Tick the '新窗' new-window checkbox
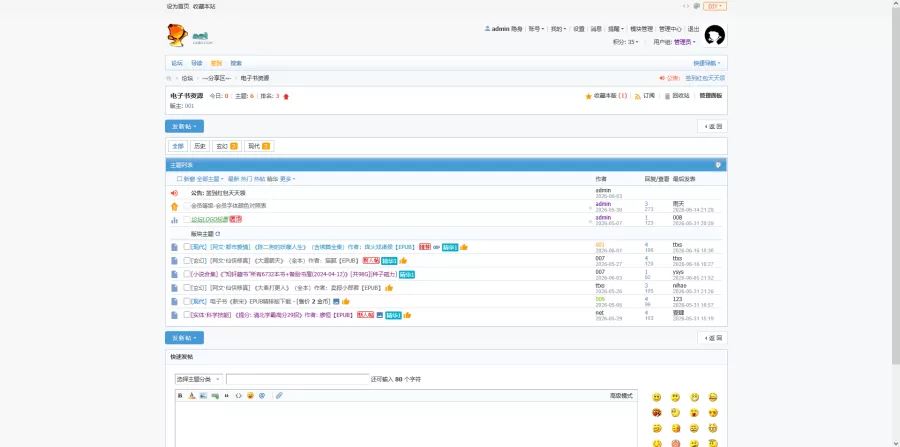Screen dimensions: 900x447 179,179
